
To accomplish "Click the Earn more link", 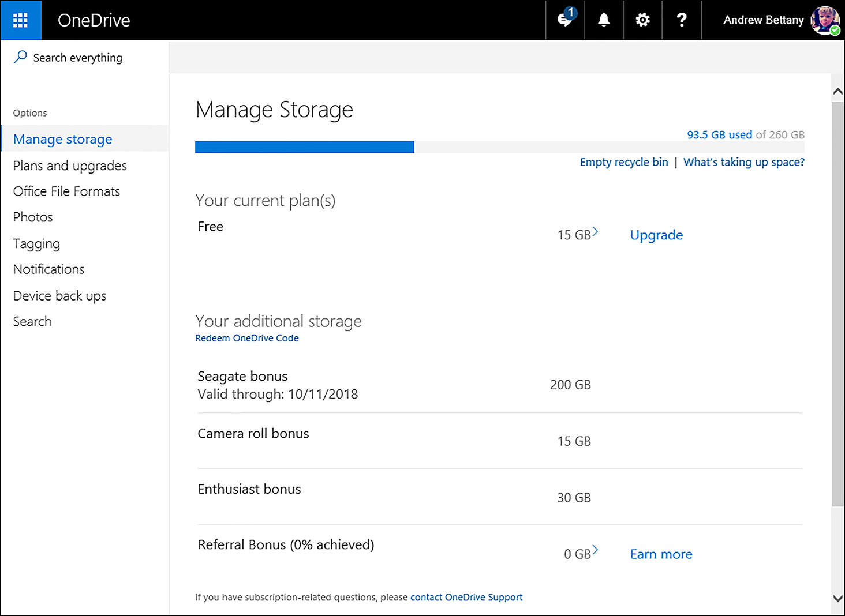I will [x=661, y=554].
